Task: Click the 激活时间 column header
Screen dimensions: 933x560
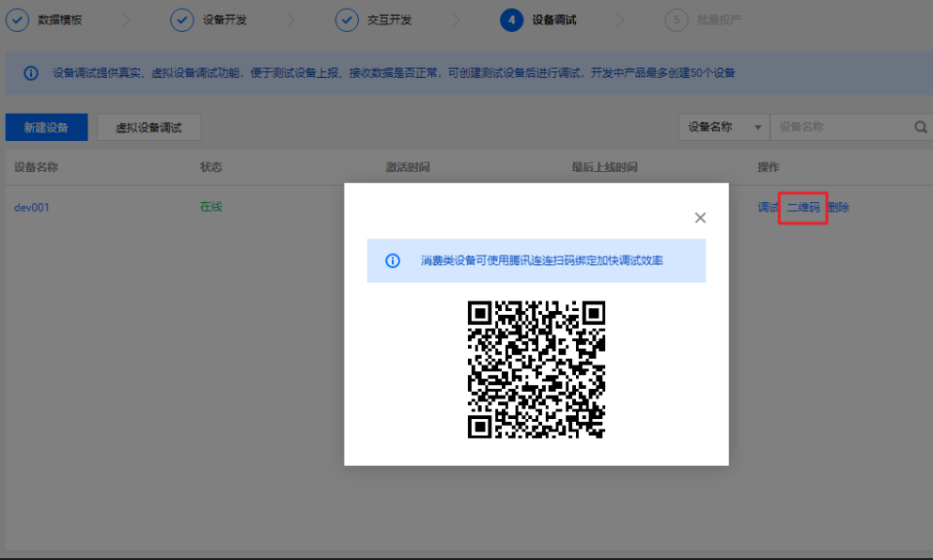Action: tap(408, 167)
